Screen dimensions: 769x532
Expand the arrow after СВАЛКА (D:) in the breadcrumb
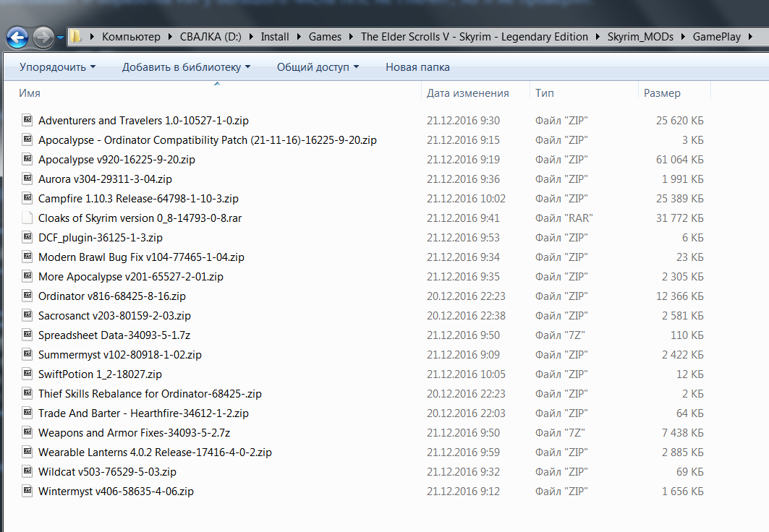tap(251, 37)
